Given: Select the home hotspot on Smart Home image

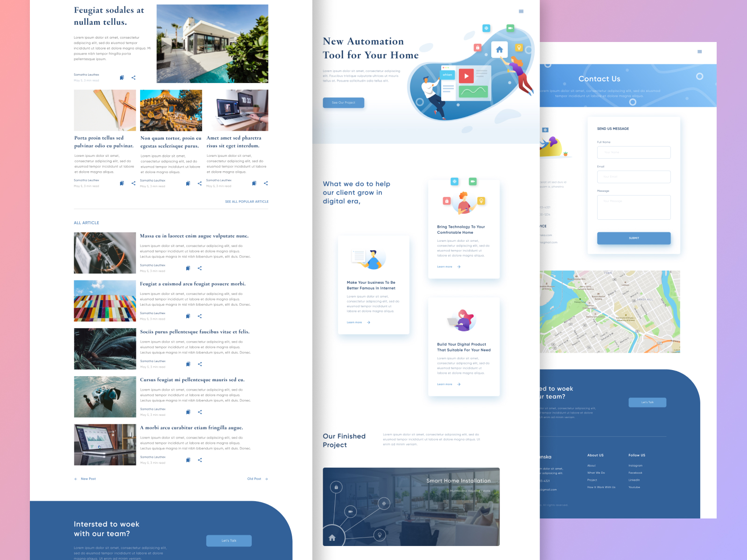Looking at the screenshot, I should pyautogui.click(x=331, y=538).
